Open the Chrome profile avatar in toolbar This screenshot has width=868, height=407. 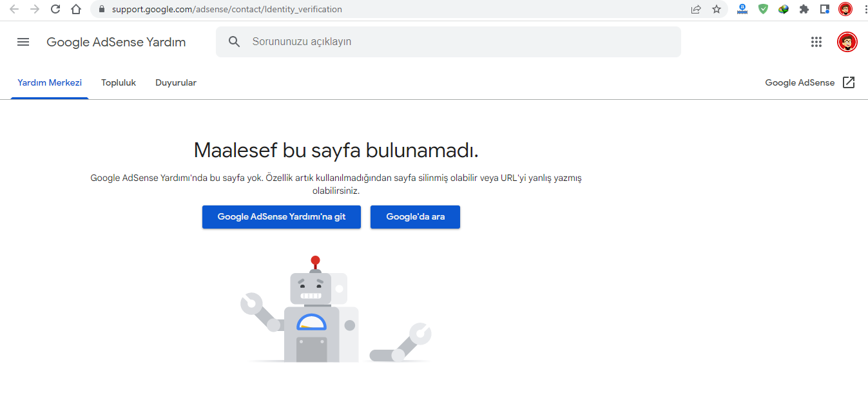(x=845, y=9)
